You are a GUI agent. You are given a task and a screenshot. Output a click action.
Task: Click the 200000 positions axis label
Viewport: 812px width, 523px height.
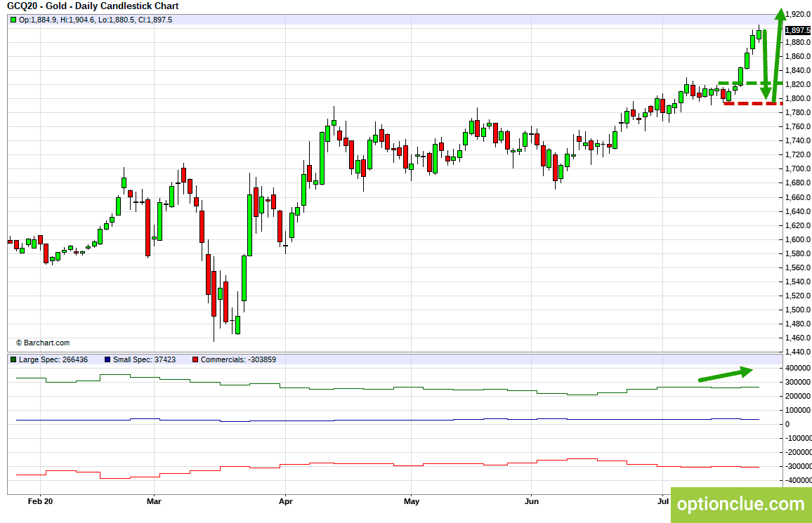click(798, 396)
